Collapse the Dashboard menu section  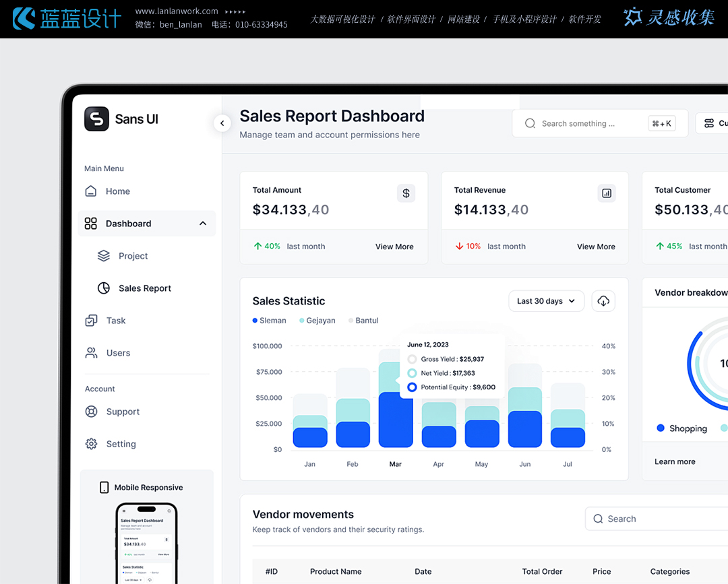point(203,224)
